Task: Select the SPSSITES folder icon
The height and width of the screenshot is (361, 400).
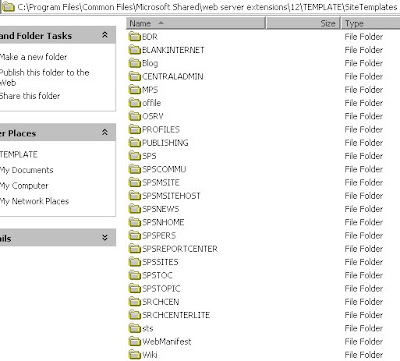Action: click(135, 262)
